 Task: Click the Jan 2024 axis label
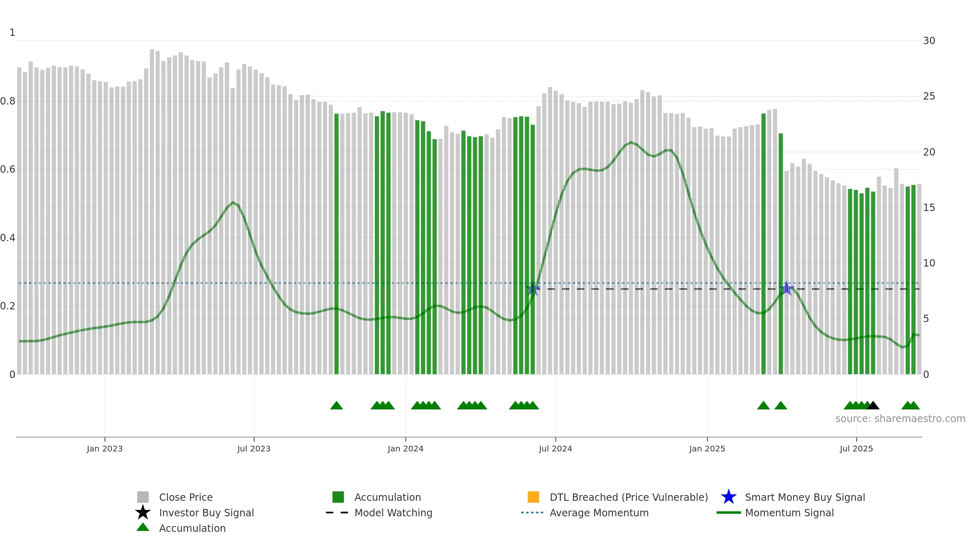coord(405,449)
